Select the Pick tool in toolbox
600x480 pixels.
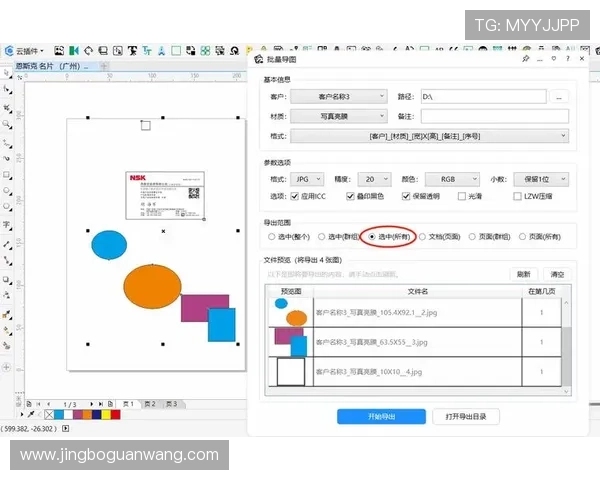[x=7, y=73]
